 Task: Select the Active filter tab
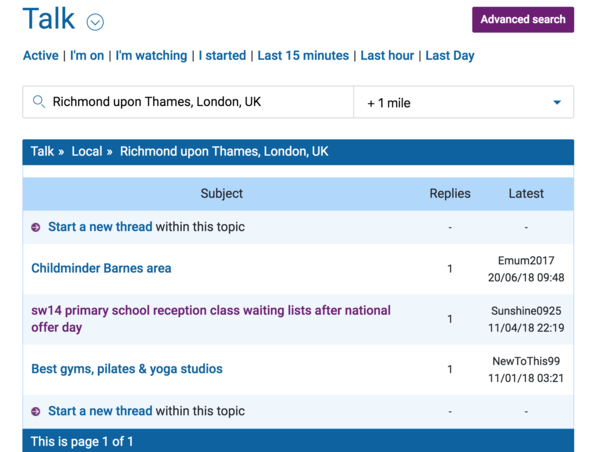point(41,56)
